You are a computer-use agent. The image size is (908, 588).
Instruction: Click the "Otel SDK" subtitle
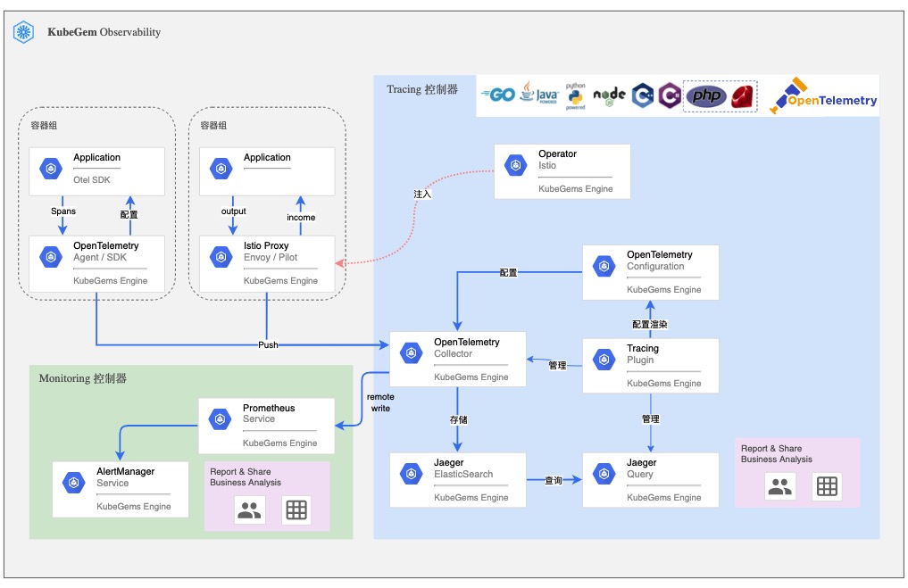pos(91,180)
